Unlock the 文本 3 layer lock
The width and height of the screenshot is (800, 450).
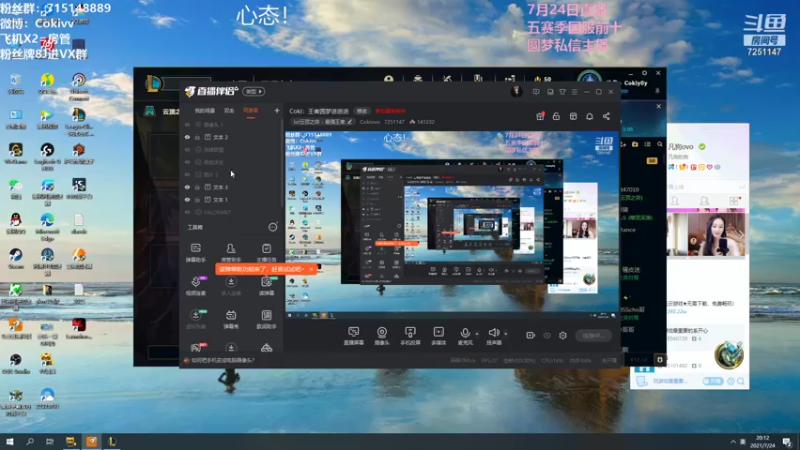[x=197, y=187]
